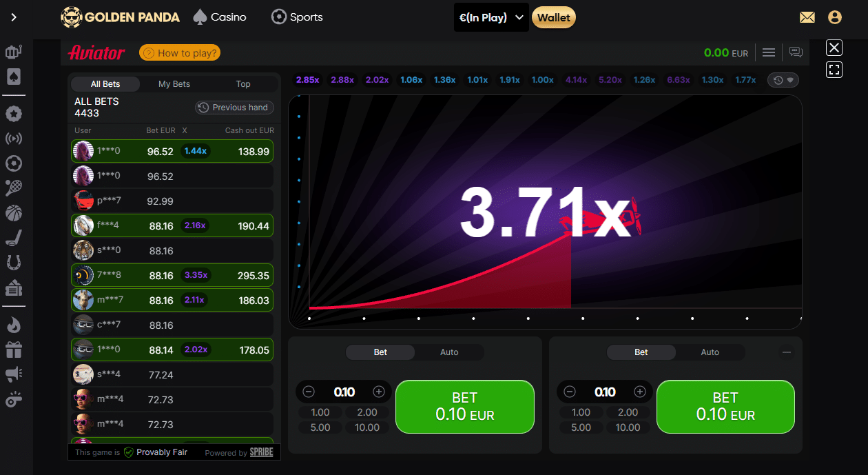The image size is (868, 475).
Task: Choose the 2.00 quick bet in first panel
Action: [367, 412]
